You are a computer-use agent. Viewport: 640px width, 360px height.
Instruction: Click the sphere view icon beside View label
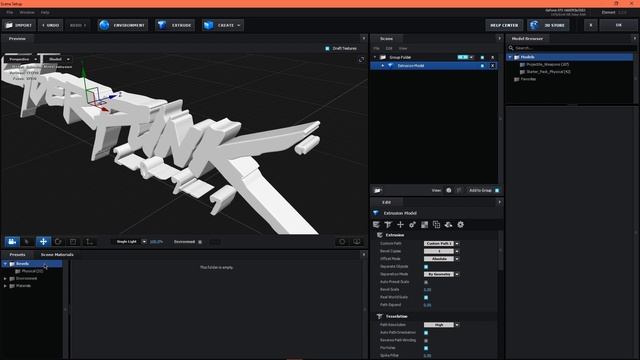tap(449, 190)
